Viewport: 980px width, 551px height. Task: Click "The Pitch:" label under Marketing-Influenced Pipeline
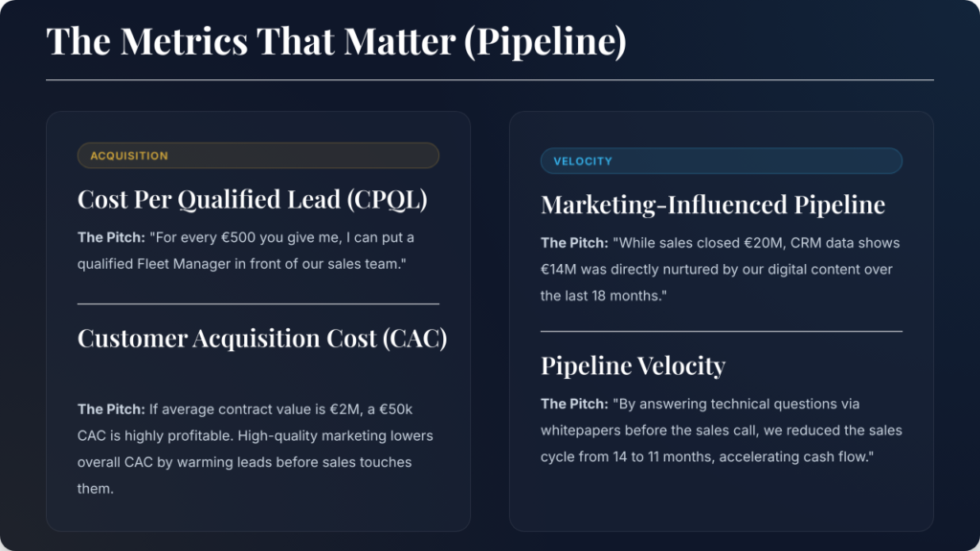point(574,243)
